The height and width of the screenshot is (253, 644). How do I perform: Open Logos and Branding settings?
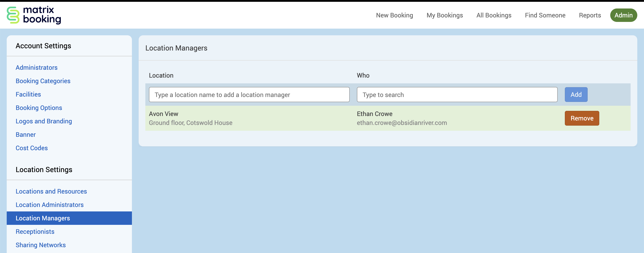tap(44, 121)
